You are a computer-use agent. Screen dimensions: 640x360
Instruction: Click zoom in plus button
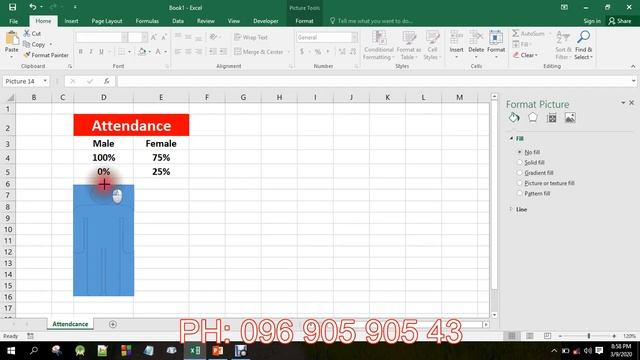614,336
